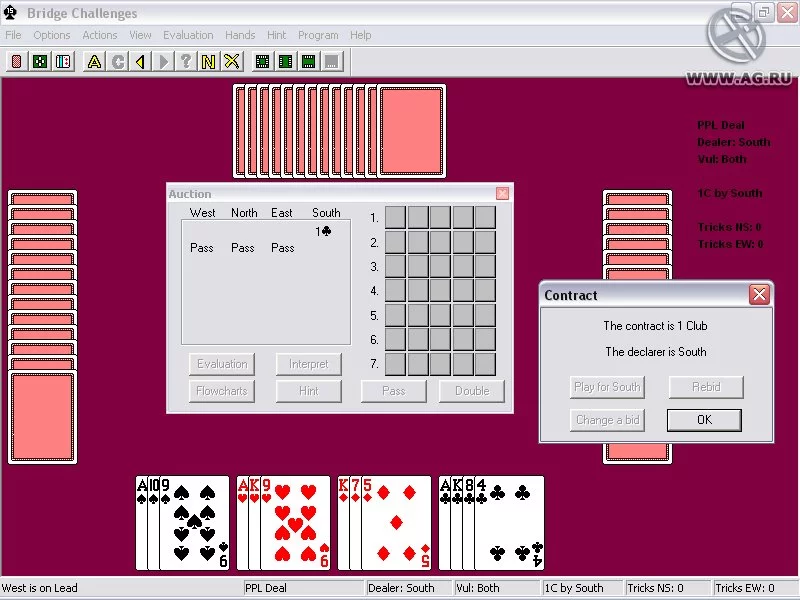Screen dimensions: 800x600
Task: Open the Evaluation menu
Action: point(188,35)
